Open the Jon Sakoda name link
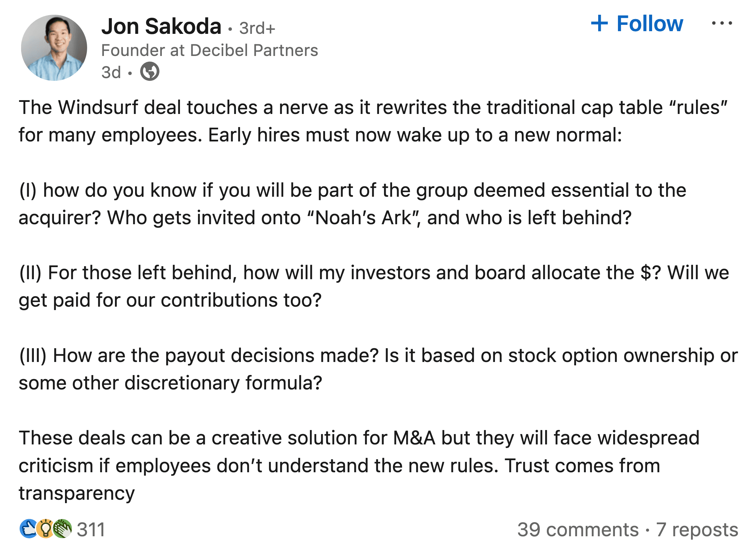Viewport: 756px width, 549px height. click(x=161, y=26)
